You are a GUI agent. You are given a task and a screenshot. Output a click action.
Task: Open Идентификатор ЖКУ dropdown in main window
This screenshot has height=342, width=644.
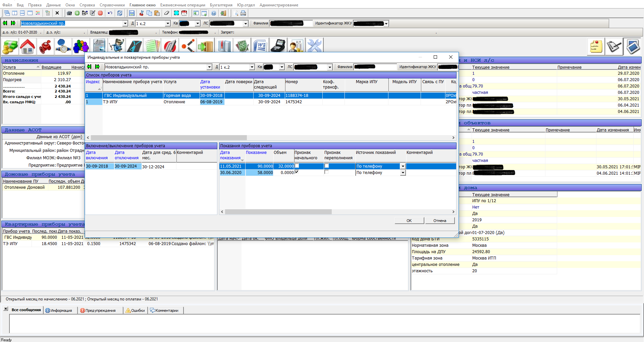(386, 23)
